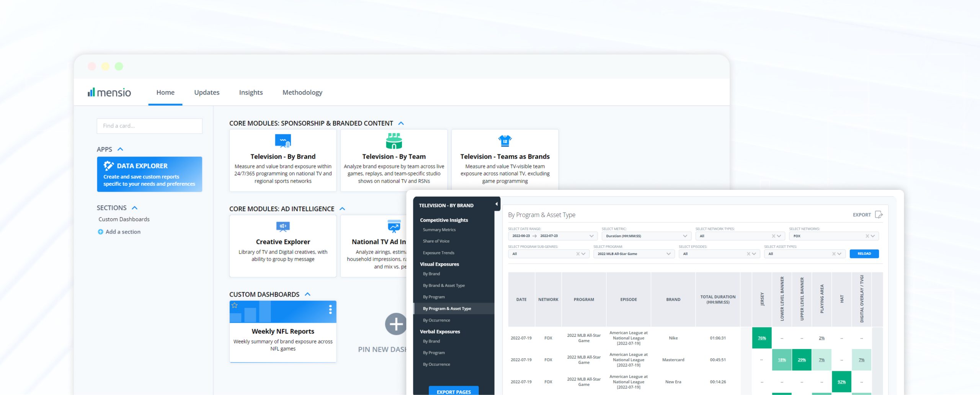
Task: Click the macOS red window dot
Action: [x=92, y=66]
